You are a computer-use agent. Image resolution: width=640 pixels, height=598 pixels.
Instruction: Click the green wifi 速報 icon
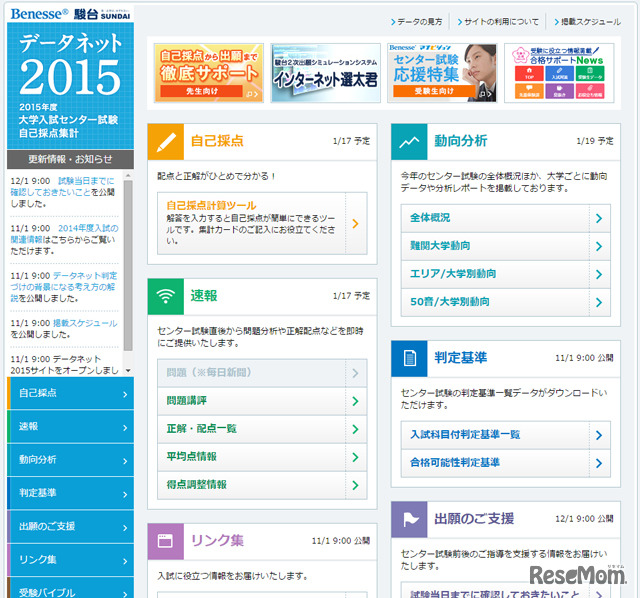pos(166,296)
